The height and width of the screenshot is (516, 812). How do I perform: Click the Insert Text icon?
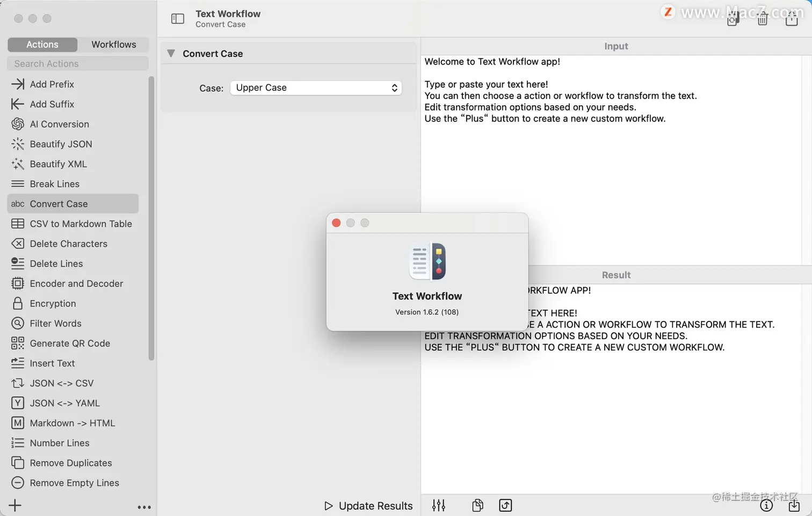tap(18, 363)
